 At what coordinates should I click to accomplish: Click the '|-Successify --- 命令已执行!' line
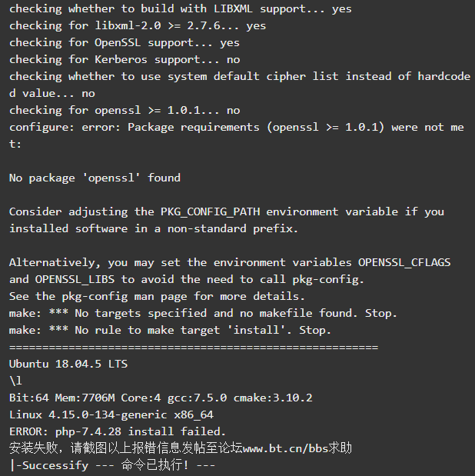112,465
